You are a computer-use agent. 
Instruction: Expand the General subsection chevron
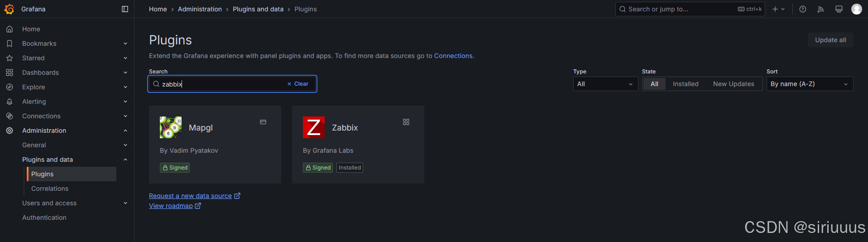tap(125, 145)
